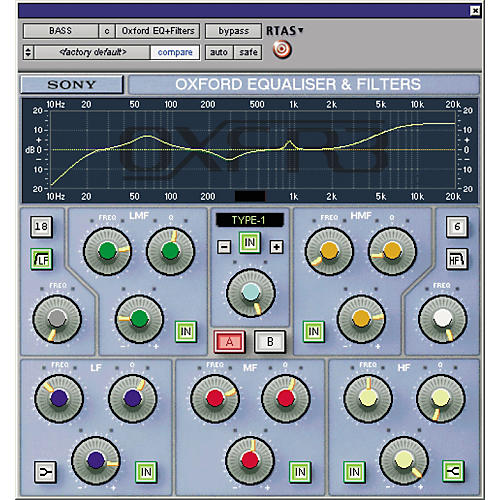Viewport: 500px width, 500px height.
Task: Toggle the LF filter shape icon button
Action: point(41,259)
